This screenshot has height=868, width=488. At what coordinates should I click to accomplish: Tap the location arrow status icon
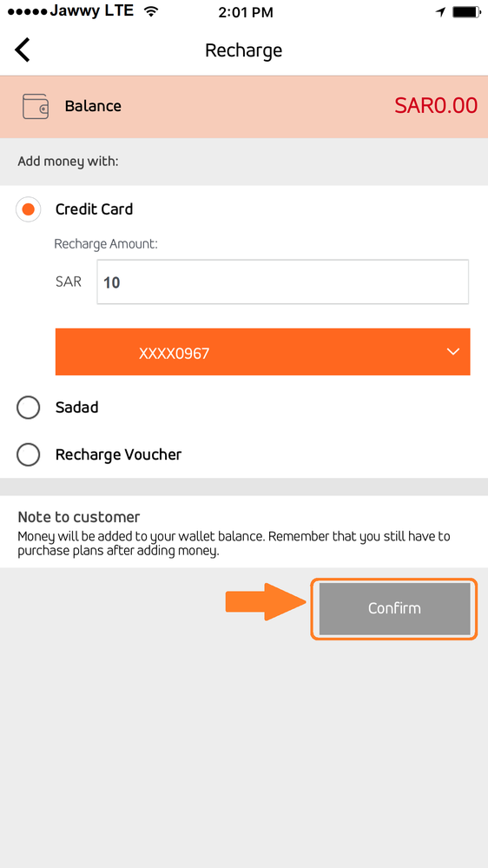440,11
